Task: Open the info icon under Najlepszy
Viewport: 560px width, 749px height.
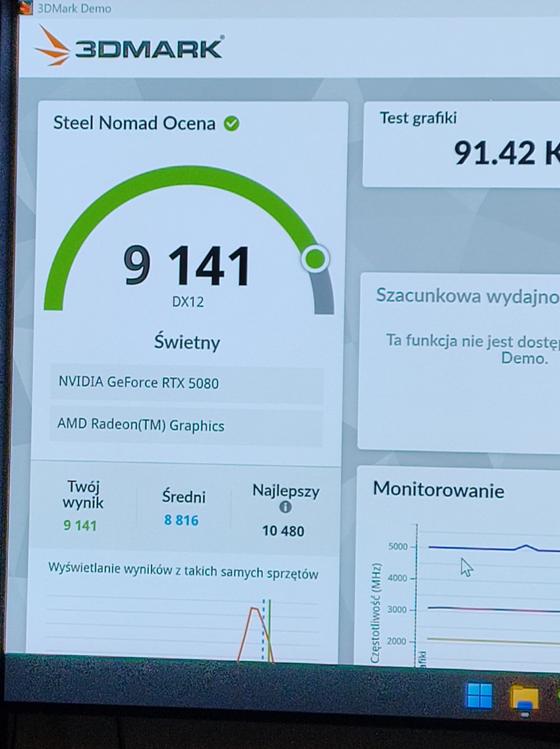Action: (285, 507)
